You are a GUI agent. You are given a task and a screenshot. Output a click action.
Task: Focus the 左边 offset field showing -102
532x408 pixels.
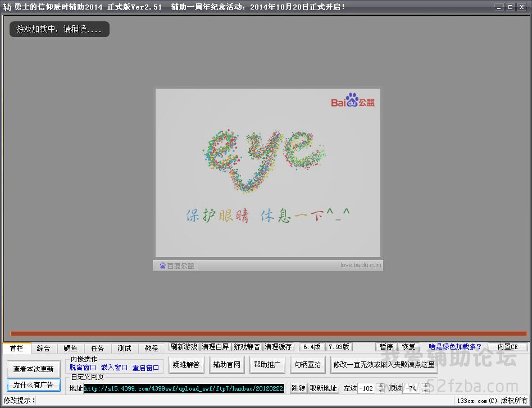coord(366,388)
